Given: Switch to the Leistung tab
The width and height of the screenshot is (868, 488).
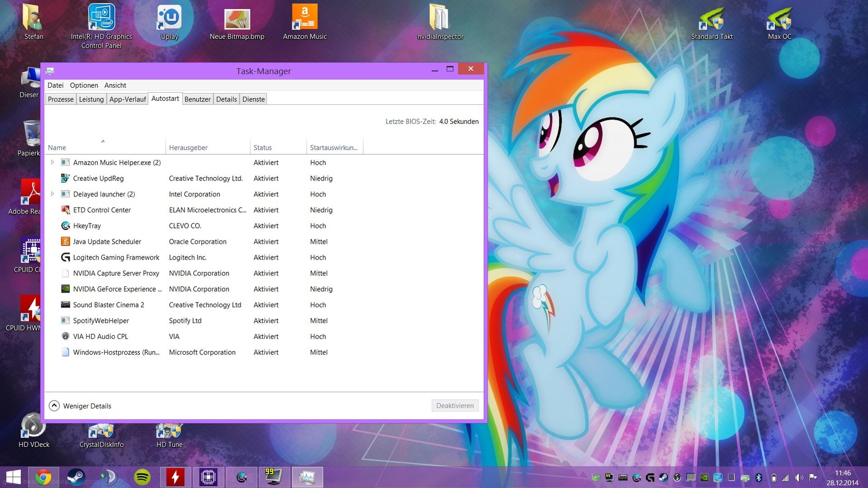Looking at the screenshot, I should (x=91, y=99).
